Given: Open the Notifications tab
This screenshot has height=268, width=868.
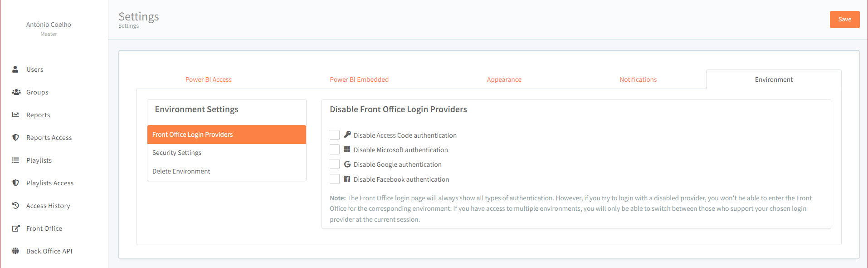Looking at the screenshot, I should coord(638,79).
